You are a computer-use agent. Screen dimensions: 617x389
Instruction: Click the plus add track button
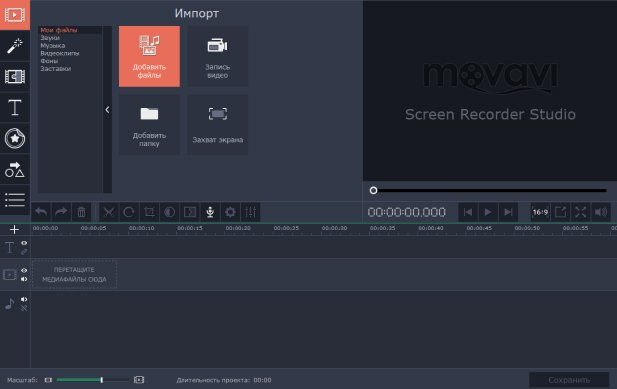pyautogui.click(x=15, y=229)
